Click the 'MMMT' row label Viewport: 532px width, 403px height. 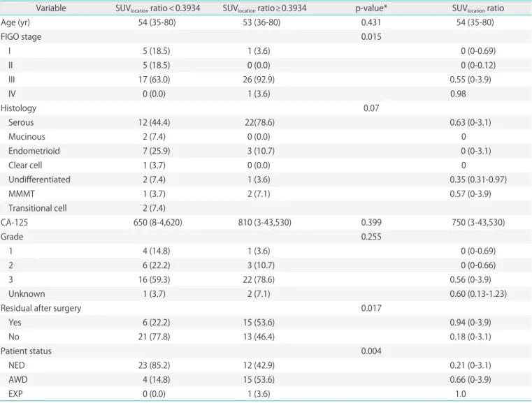click(x=22, y=194)
